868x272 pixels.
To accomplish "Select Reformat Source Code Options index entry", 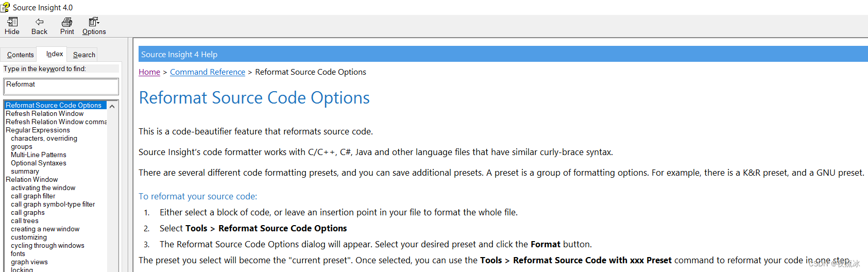I will pos(55,105).
